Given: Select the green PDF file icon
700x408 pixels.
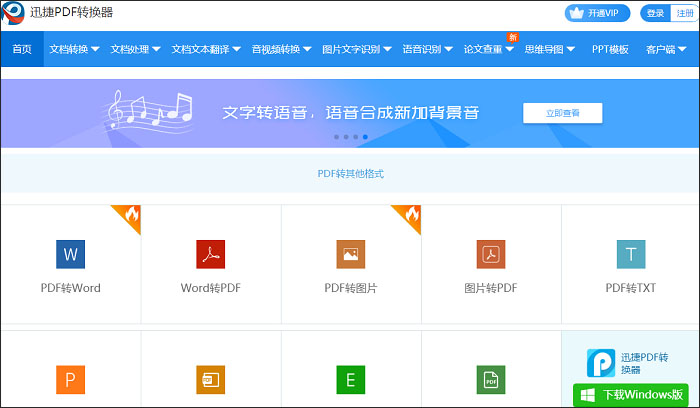Looking at the screenshot, I should pos(491,379).
